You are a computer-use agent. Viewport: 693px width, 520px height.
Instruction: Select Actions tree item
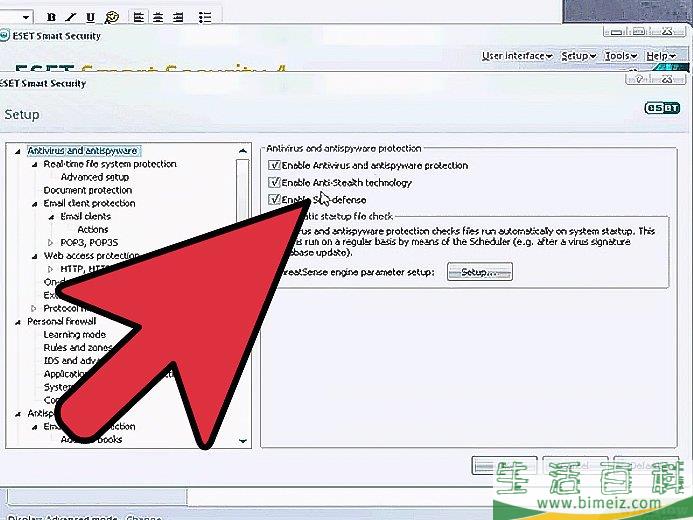pos(93,230)
